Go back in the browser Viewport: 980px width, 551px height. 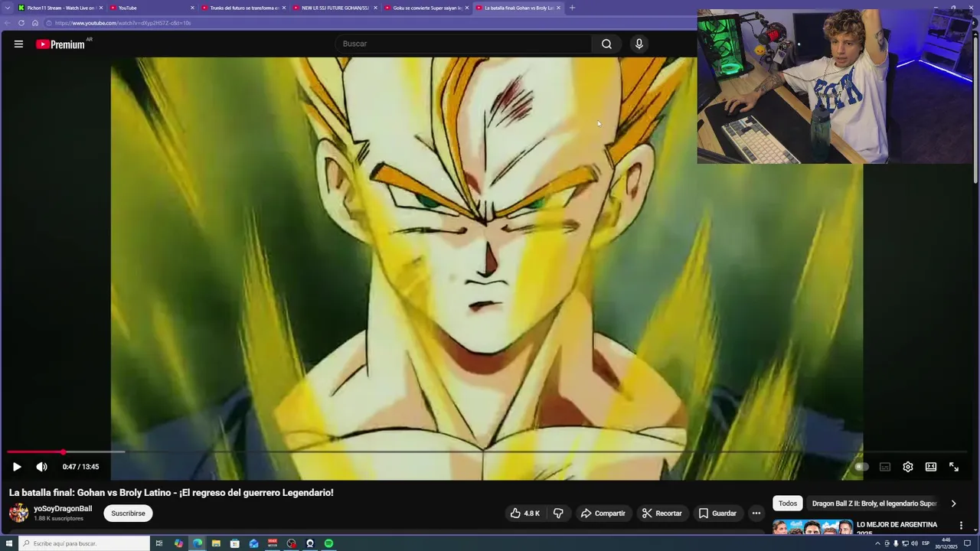tap(7, 23)
